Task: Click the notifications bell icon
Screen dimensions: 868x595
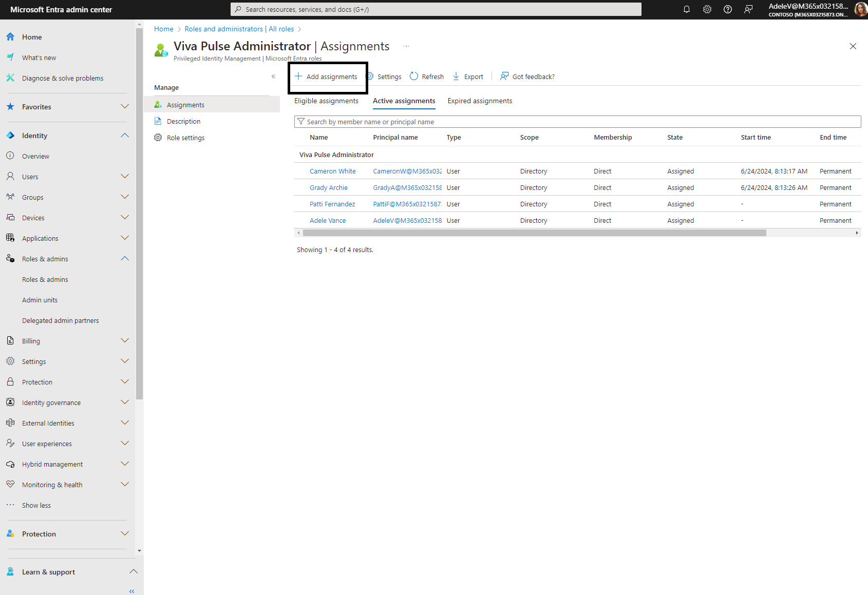Action: coord(686,9)
